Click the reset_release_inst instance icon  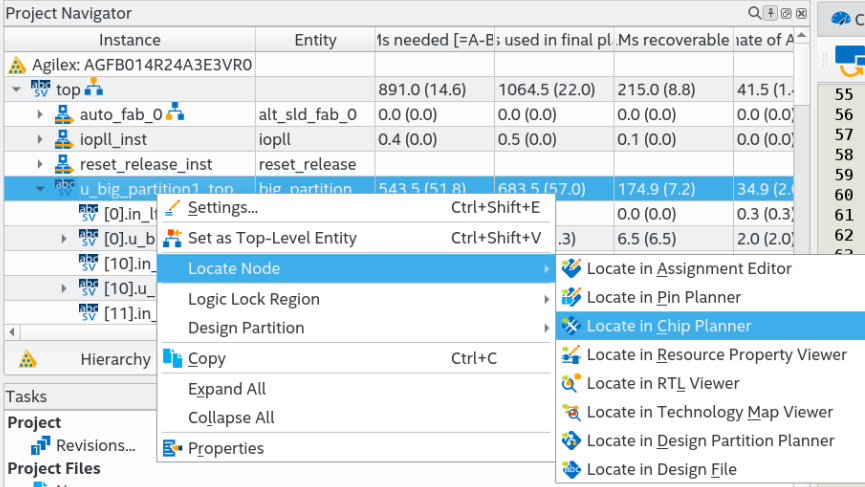[x=64, y=164]
